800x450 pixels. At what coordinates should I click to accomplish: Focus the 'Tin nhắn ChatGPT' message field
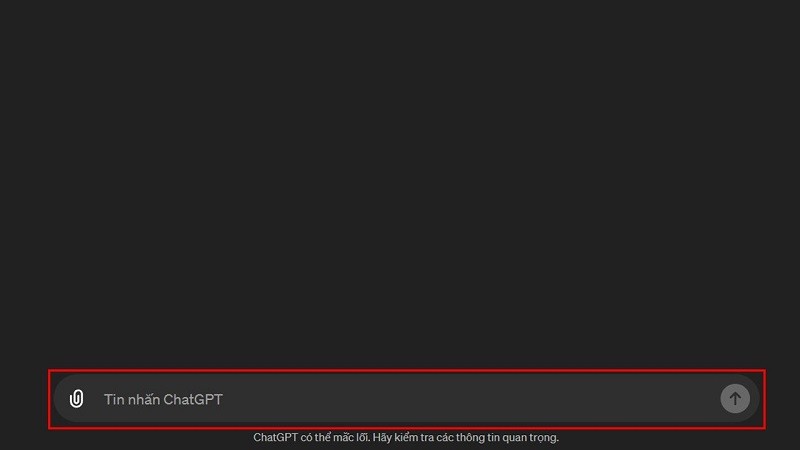click(407, 399)
